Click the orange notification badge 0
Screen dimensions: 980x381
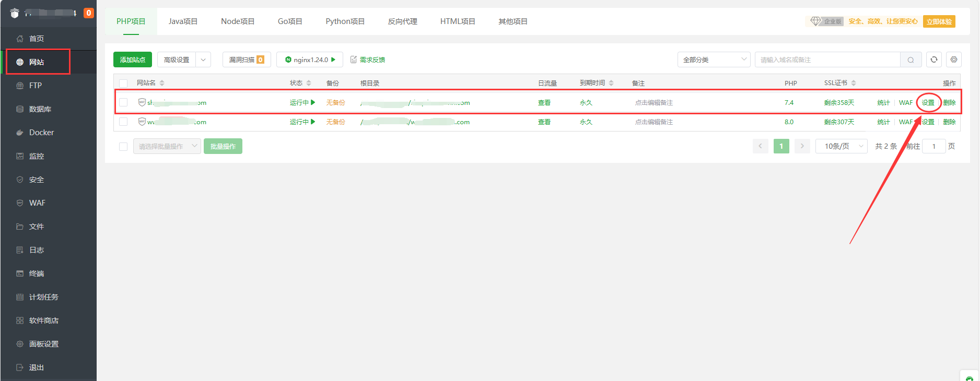[x=89, y=13]
